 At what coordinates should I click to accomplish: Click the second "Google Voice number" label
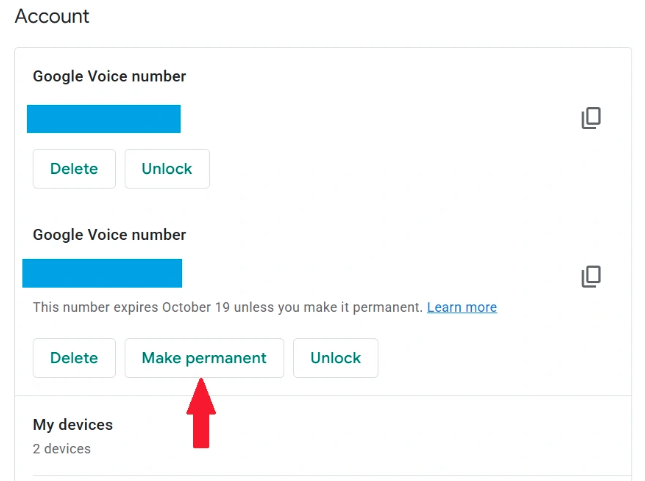pyautogui.click(x=110, y=235)
